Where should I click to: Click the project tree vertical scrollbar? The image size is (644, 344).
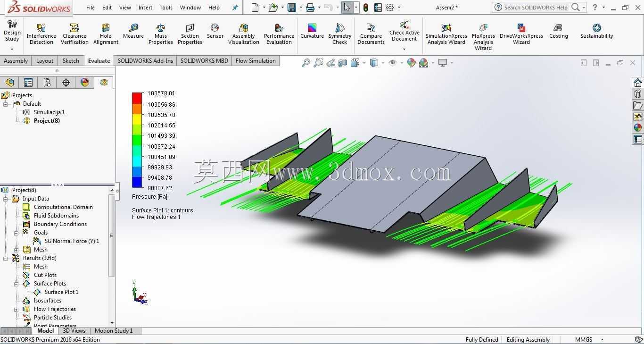pos(112,235)
